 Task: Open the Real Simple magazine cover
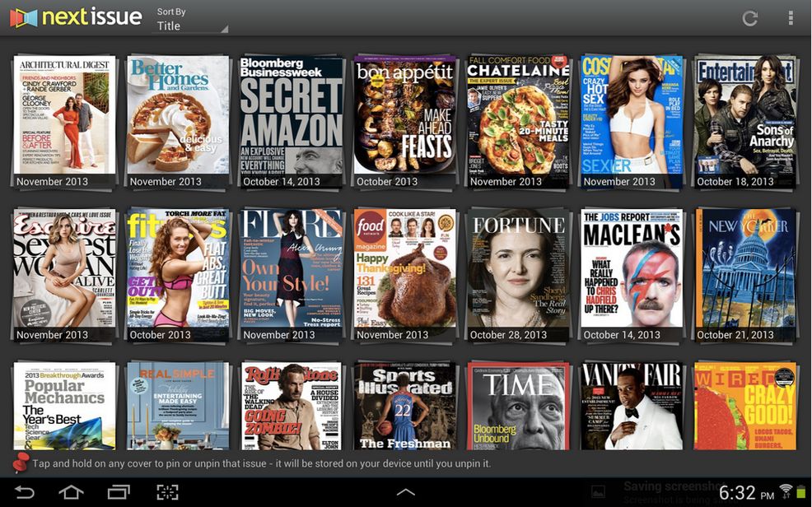(178, 406)
